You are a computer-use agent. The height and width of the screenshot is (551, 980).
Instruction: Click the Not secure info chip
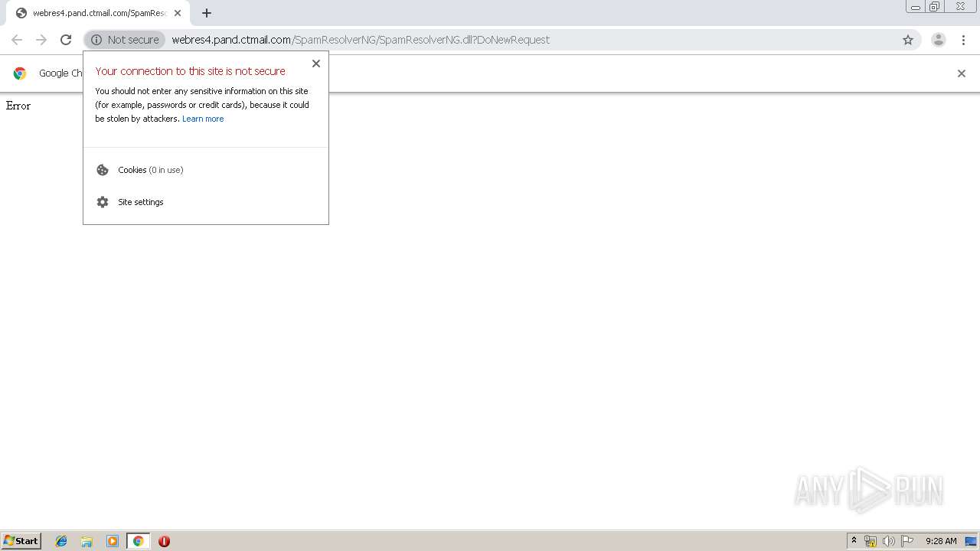point(125,40)
